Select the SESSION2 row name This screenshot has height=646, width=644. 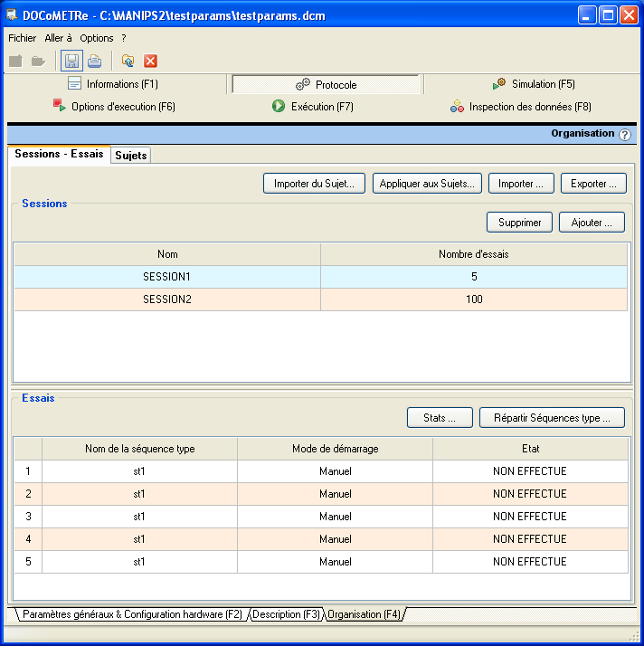pyautogui.click(x=166, y=299)
